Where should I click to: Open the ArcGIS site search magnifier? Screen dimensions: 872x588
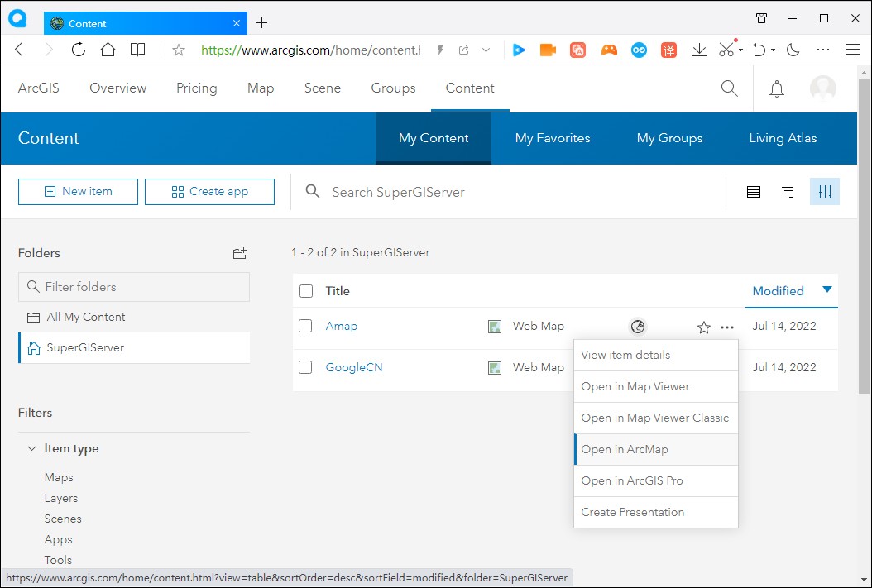click(729, 88)
